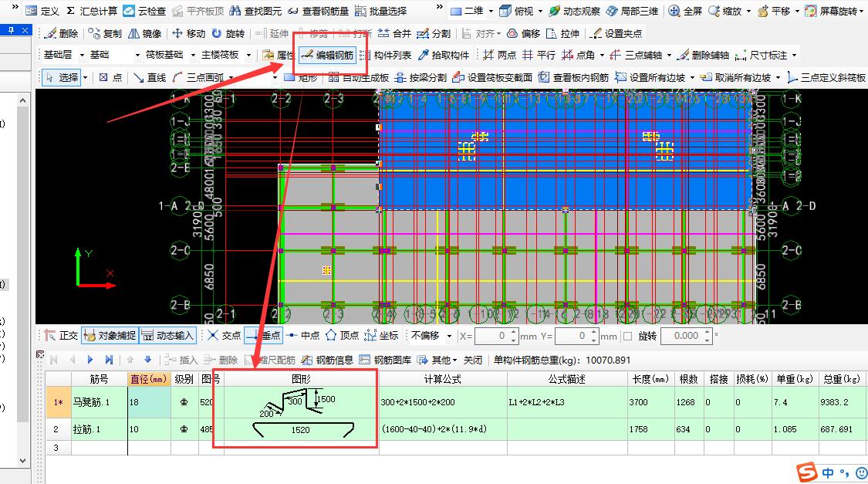Click 按梁分割 split by beam

[x=420, y=77]
